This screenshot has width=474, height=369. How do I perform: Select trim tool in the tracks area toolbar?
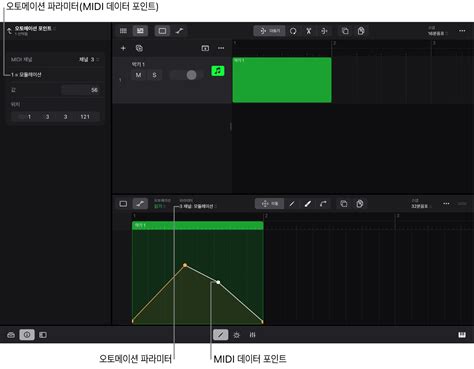pyautogui.click(x=269, y=31)
